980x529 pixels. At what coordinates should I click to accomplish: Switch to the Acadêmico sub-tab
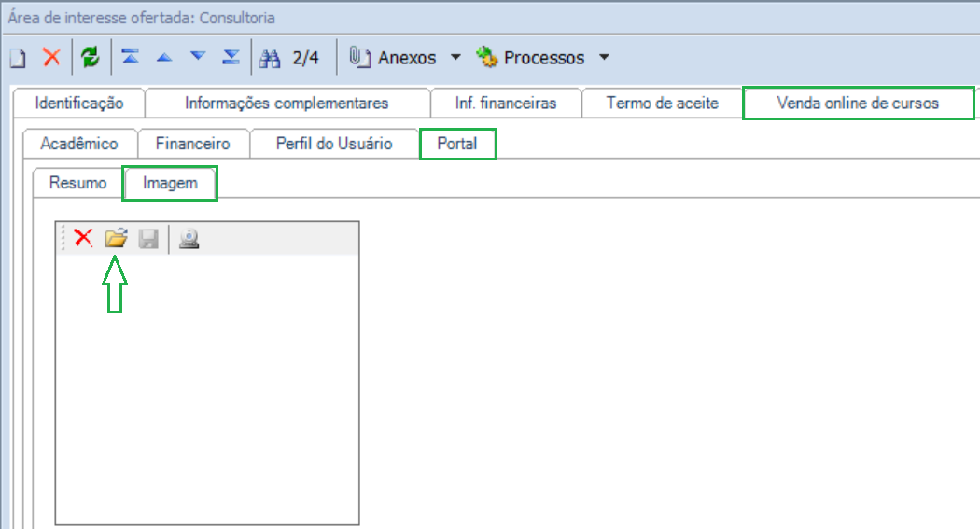tap(79, 144)
